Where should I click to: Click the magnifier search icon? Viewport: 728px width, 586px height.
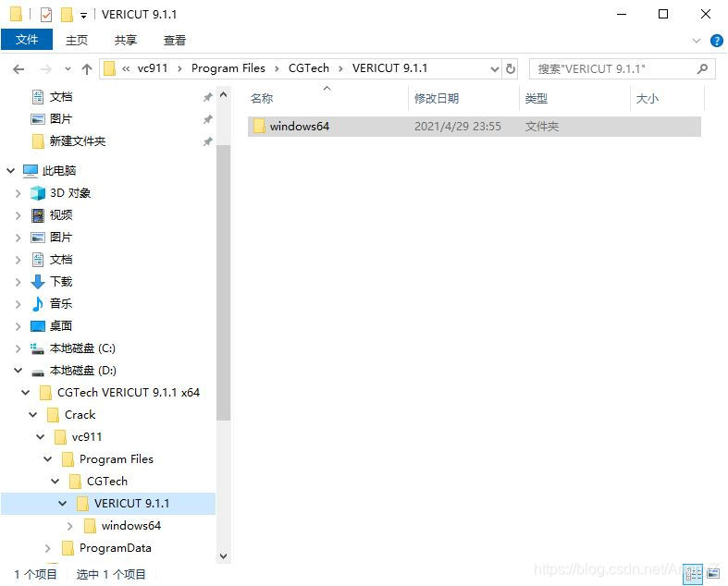[702, 68]
